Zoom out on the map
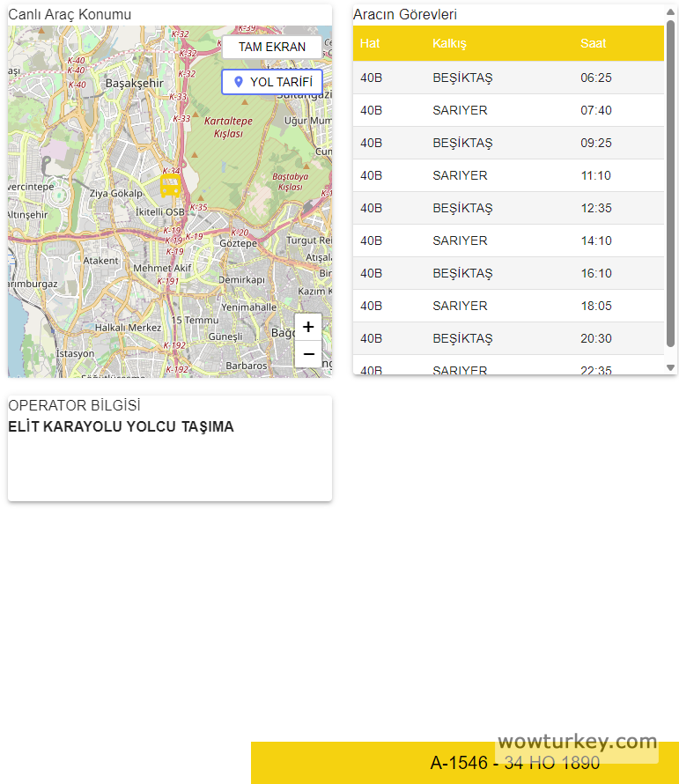 pyautogui.click(x=308, y=354)
